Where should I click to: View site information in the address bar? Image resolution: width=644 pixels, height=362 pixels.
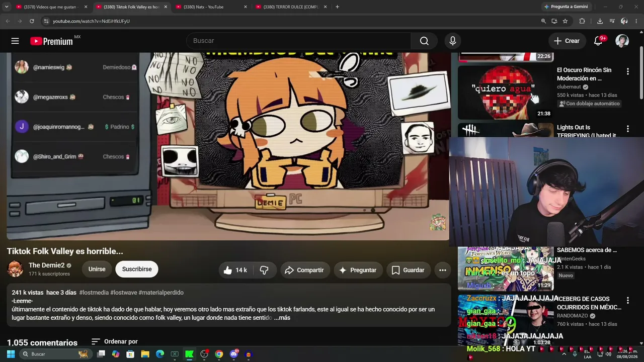click(46, 21)
